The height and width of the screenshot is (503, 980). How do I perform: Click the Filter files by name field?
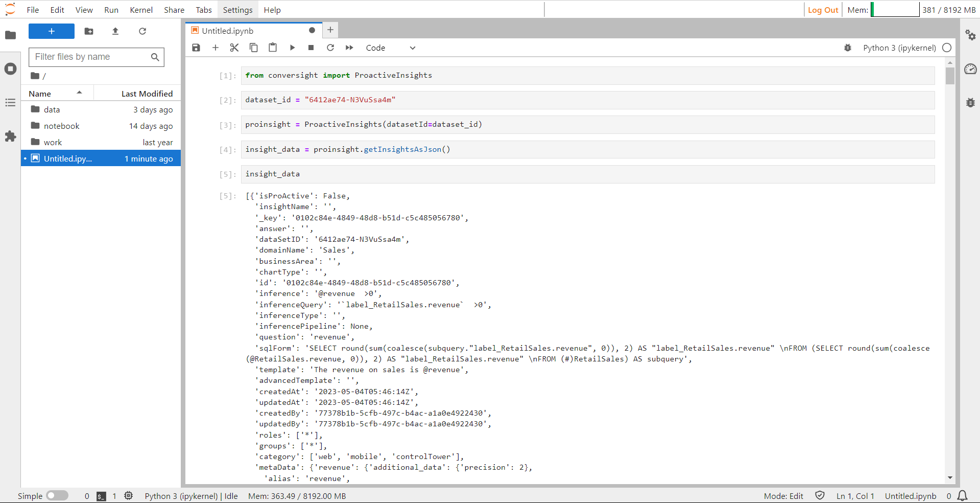[97, 57]
